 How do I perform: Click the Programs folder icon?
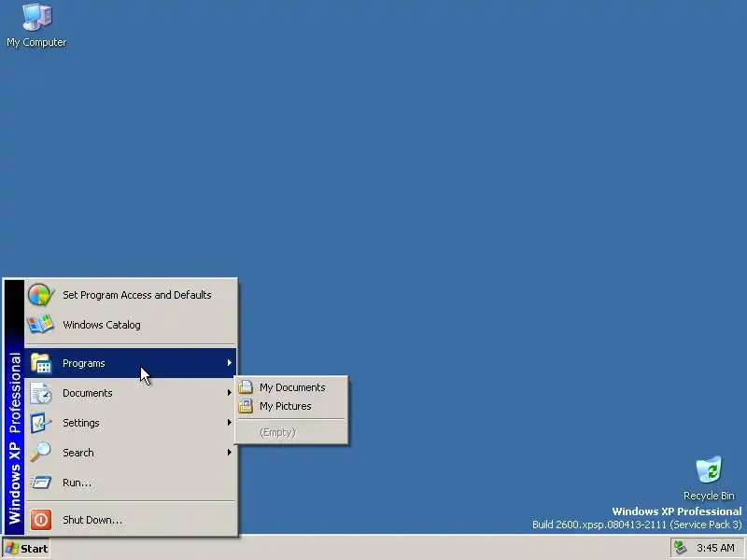coord(41,363)
